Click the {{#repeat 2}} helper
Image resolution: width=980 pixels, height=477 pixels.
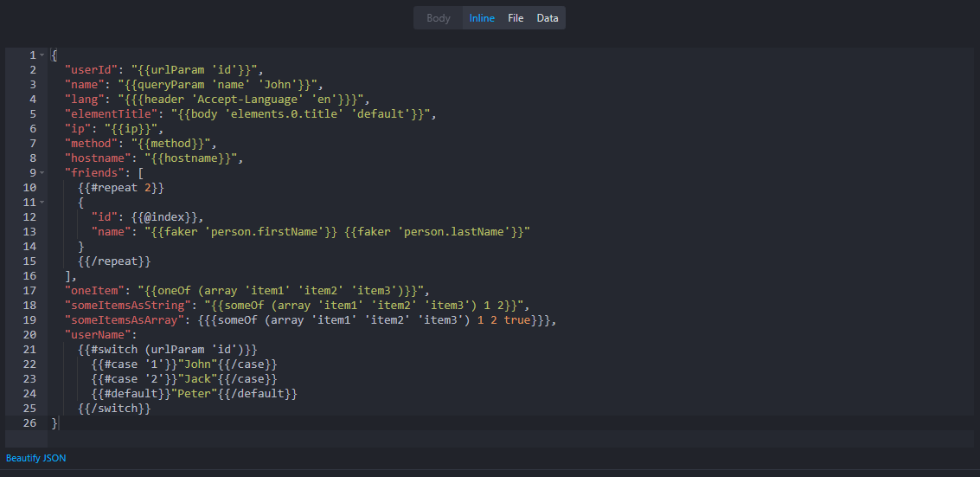point(120,188)
